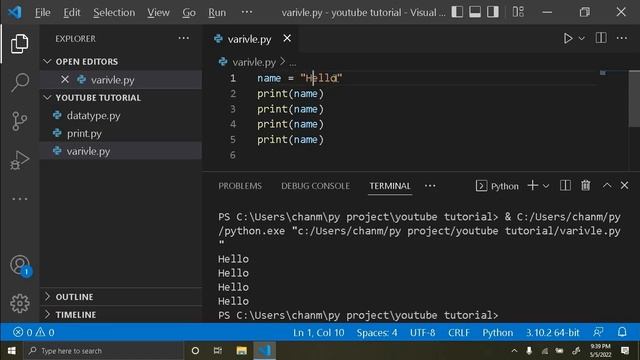
Task: Toggle the bottom panel layout
Action: (475, 12)
